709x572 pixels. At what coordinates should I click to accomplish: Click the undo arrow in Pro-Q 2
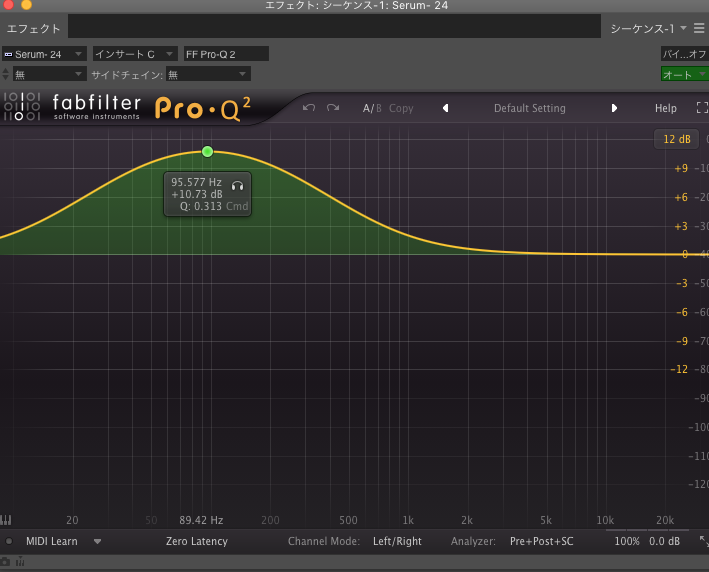(309, 108)
